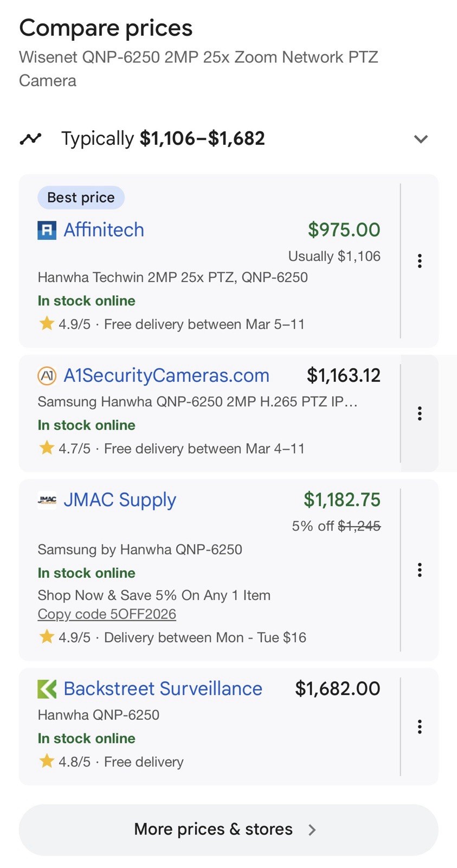Click the Best price badge
This screenshot has width=457, height=868.
(81, 197)
